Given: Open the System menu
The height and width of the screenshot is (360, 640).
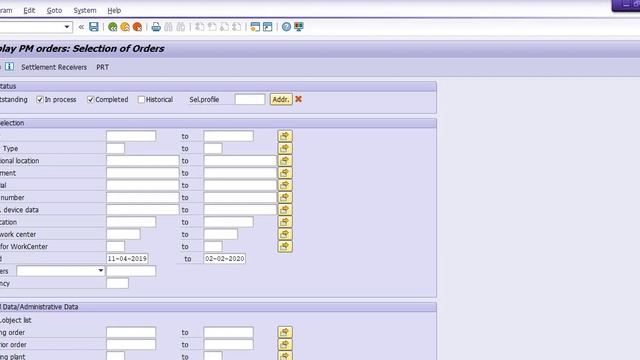Looking at the screenshot, I should [x=85, y=10].
